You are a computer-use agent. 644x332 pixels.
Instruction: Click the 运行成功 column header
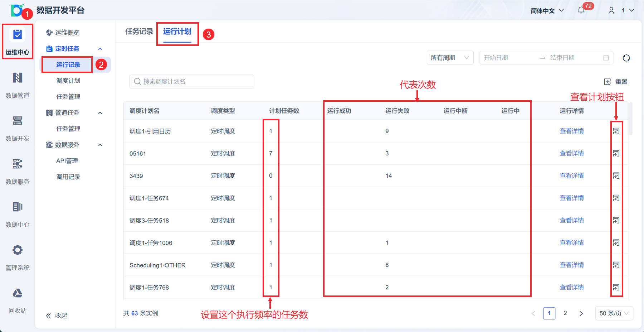339,111
